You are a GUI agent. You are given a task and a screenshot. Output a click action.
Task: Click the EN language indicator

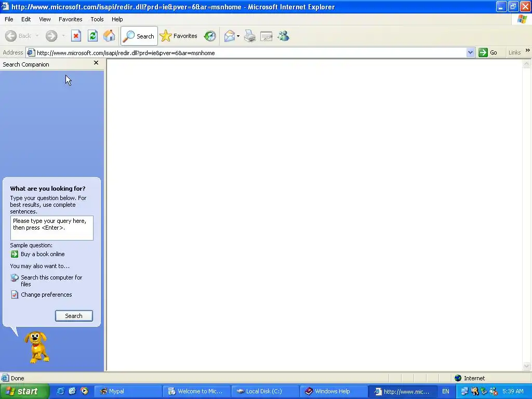pos(445,391)
